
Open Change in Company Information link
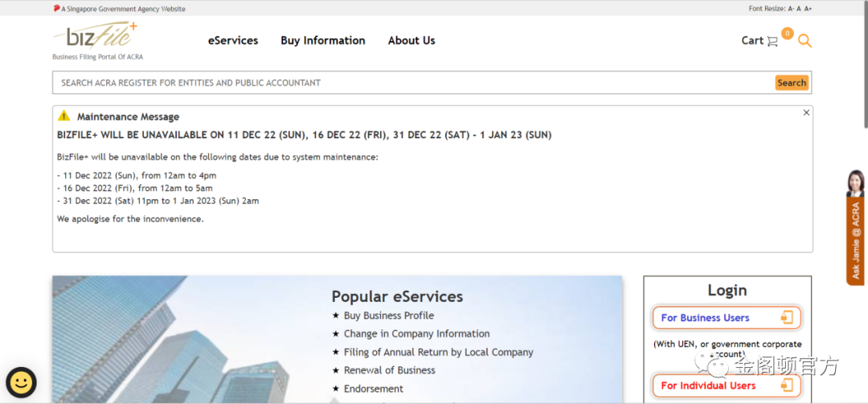click(417, 333)
